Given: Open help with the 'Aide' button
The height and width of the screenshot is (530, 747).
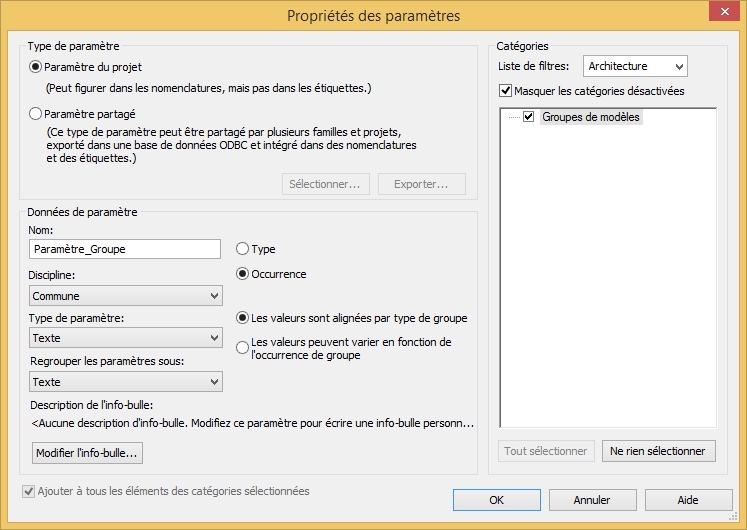Looking at the screenshot, I should (688, 499).
